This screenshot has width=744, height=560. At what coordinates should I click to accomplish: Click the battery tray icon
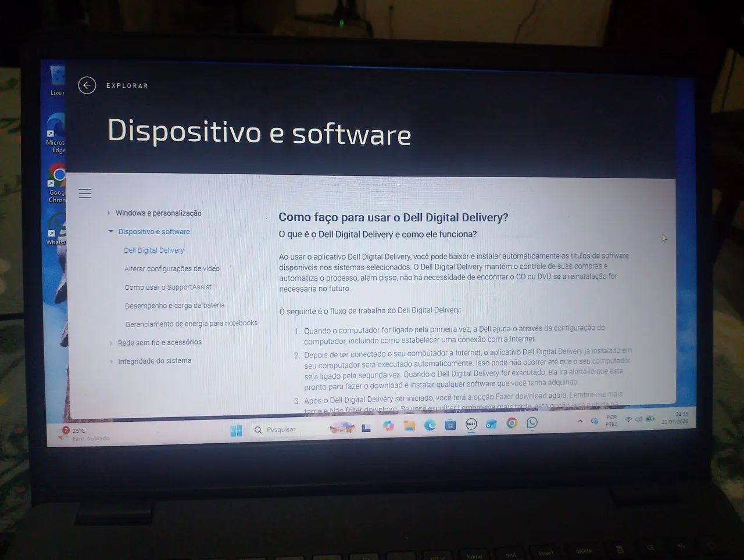click(650, 418)
